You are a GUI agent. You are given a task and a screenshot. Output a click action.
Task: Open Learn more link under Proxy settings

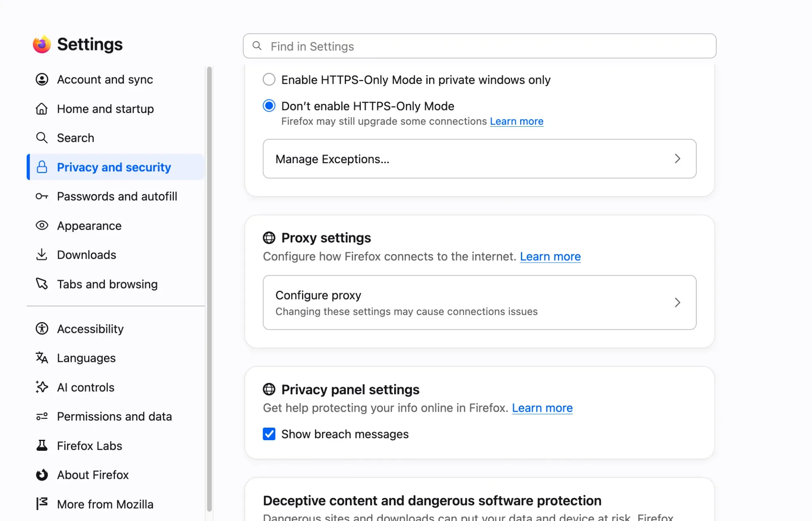[x=550, y=256]
